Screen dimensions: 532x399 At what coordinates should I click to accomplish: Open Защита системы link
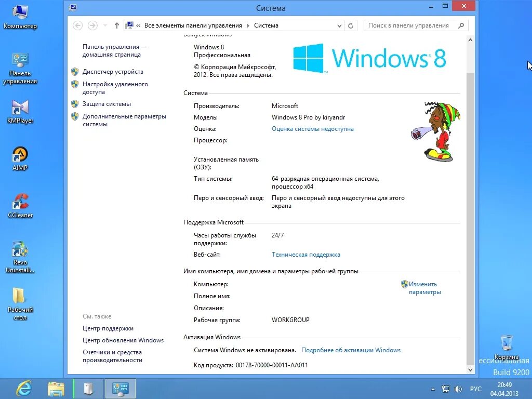(107, 104)
